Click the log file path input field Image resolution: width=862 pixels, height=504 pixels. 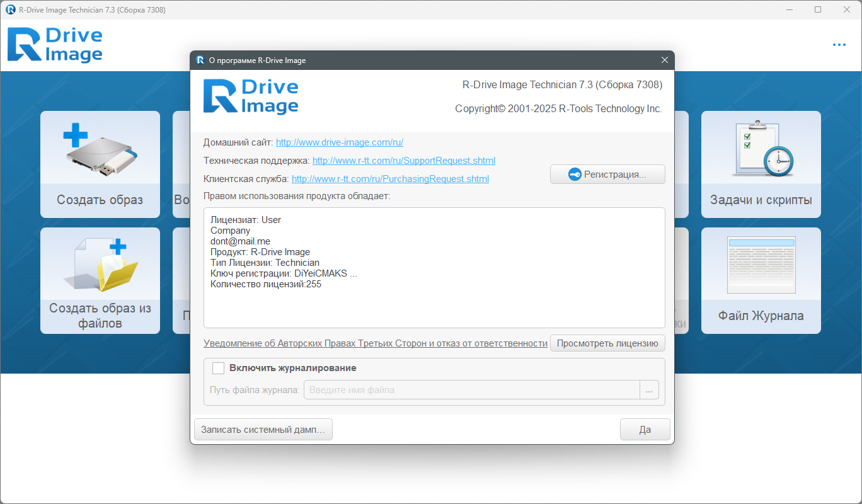pos(472,390)
